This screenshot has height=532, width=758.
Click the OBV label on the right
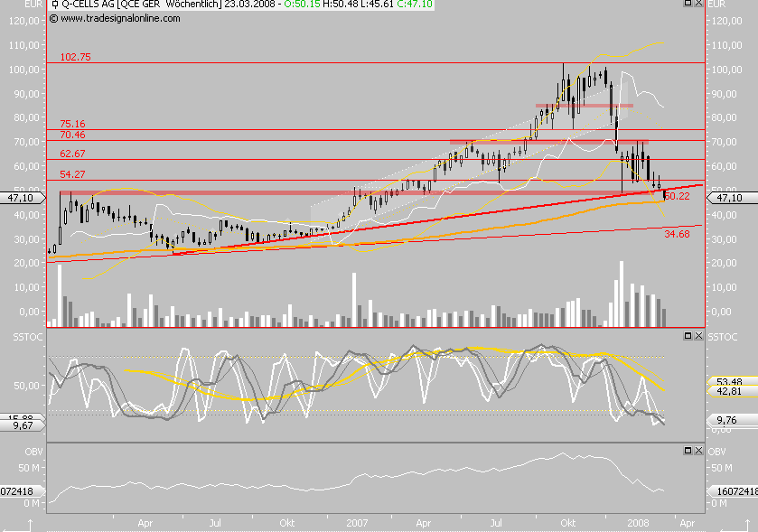point(717,452)
